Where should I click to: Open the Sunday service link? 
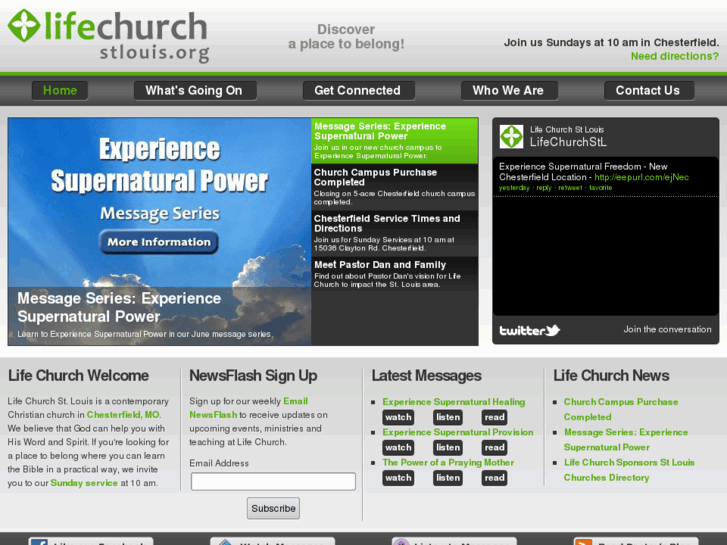(x=84, y=483)
